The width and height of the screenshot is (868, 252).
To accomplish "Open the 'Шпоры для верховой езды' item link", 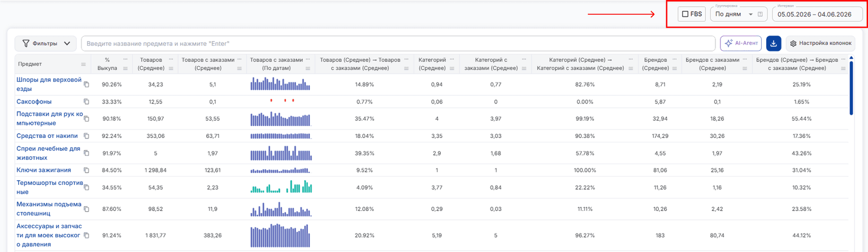I will click(49, 84).
